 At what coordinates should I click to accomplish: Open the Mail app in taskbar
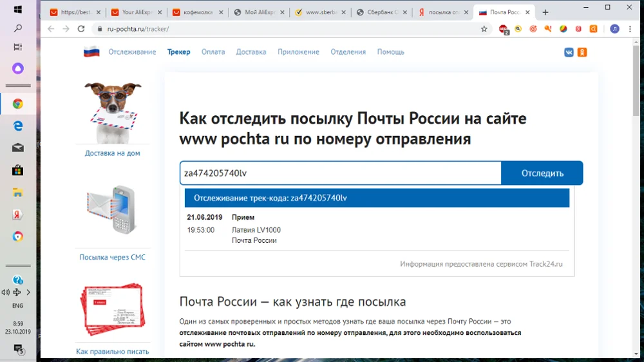(17, 148)
